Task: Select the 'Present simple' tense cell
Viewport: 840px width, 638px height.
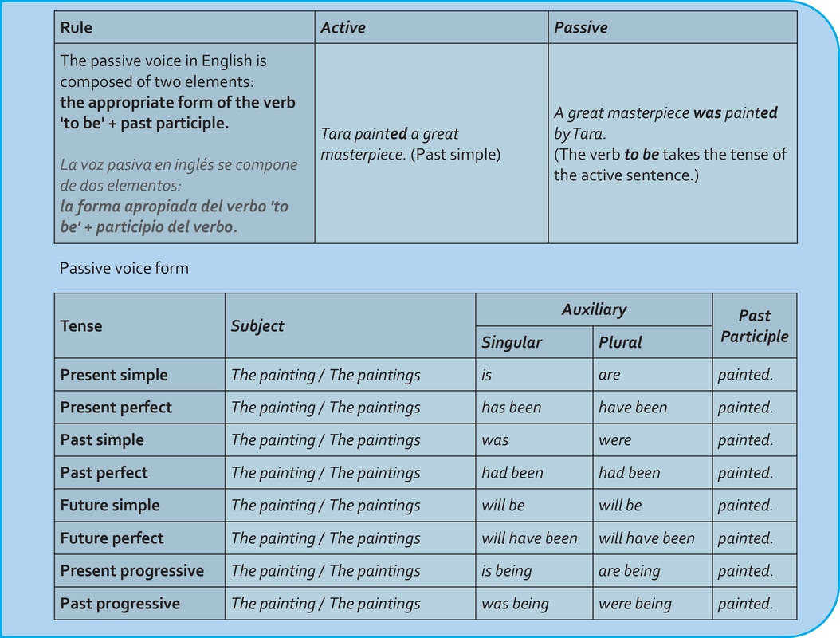Action: [x=114, y=375]
